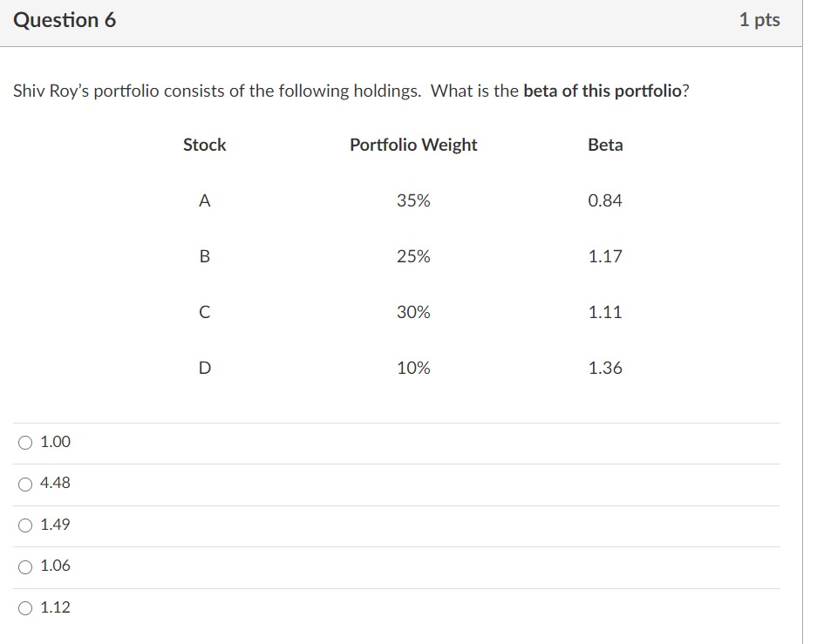The width and height of the screenshot is (817, 644).
Task: Select the radio button for answer 1.12
Action: (x=24, y=607)
